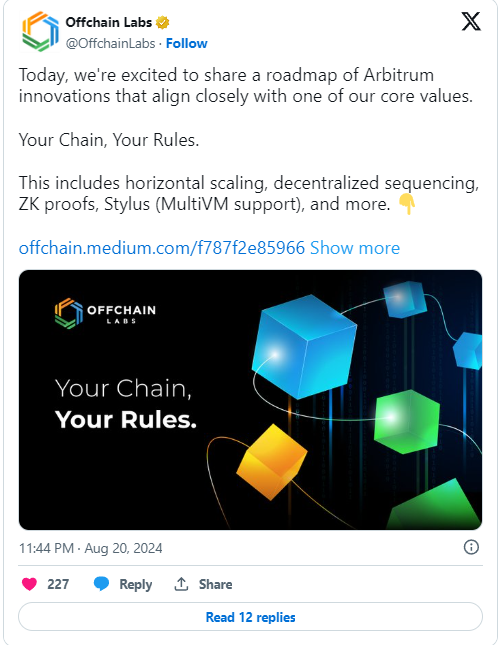This screenshot has width=499, height=645.
Task: Open the offchain.medium.com article link
Action: pos(162,248)
